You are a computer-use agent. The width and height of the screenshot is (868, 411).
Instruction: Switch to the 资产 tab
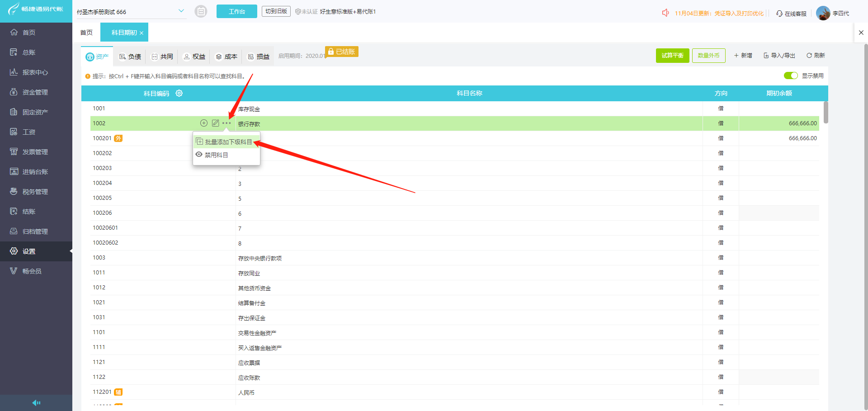[97, 57]
